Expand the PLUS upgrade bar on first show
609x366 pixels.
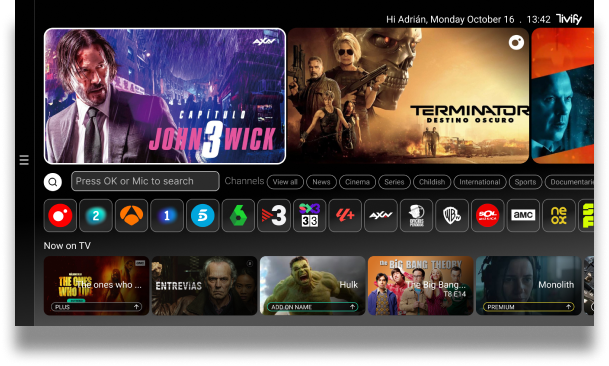click(x=96, y=307)
